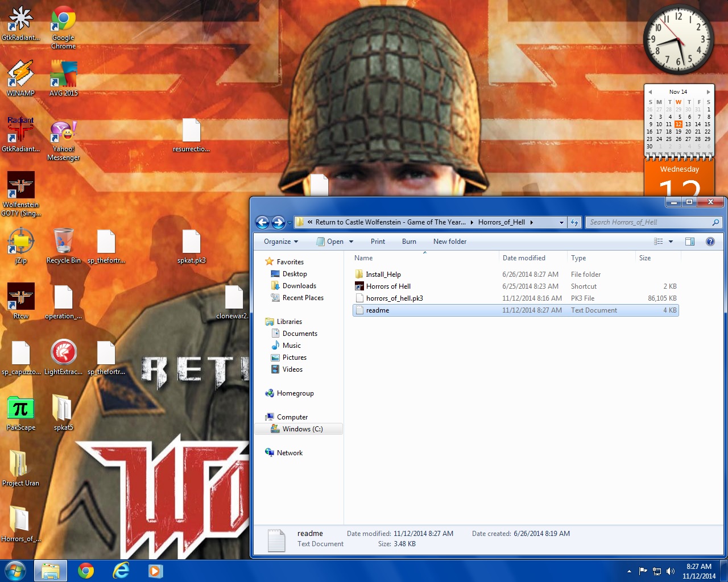Image resolution: width=728 pixels, height=582 pixels.
Task: Show hidden system tray icons
Action: pyautogui.click(x=629, y=571)
